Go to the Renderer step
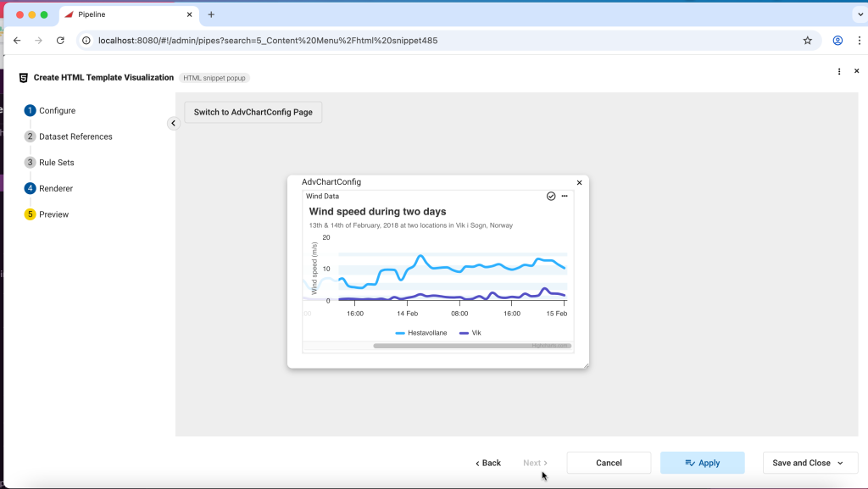The height and width of the screenshot is (489, 868). pos(56,188)
